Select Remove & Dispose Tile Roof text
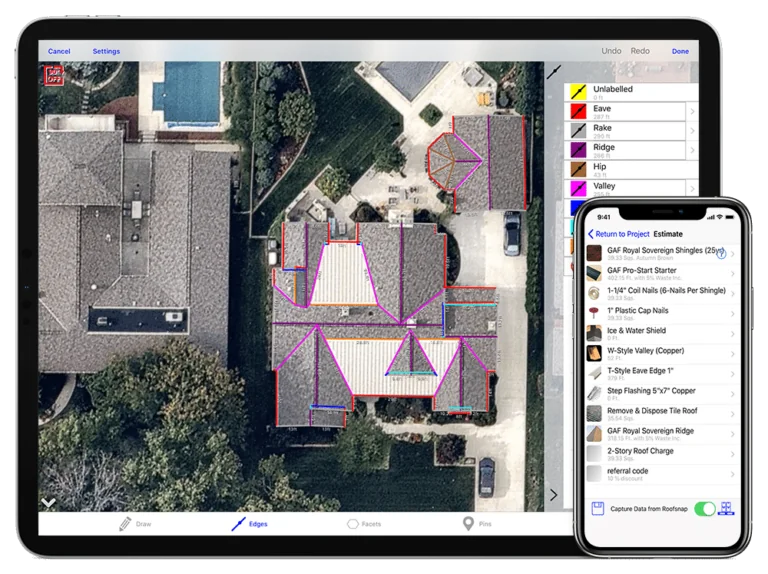Image resolution: width=768 pixels, height=574 pixels. click(x=652, y=410)
